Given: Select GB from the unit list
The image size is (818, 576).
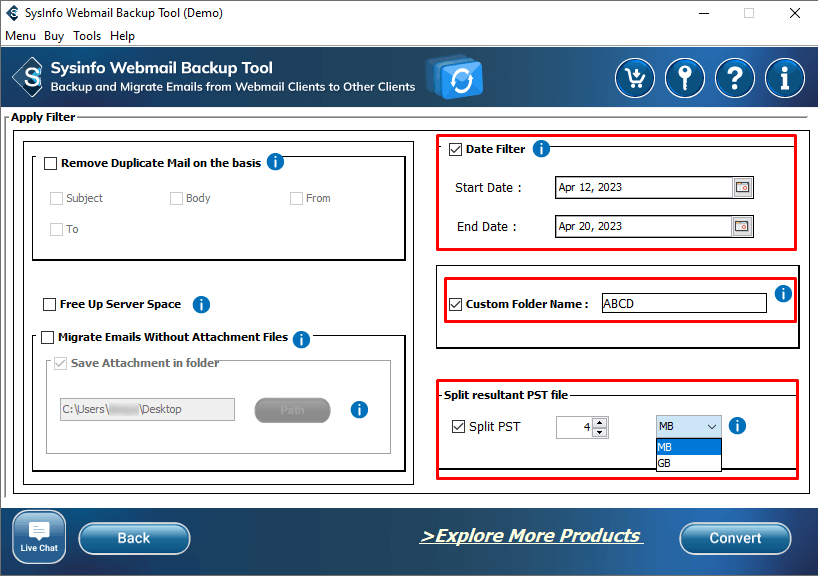Looking at the screenshot, I should click(689, 463).
